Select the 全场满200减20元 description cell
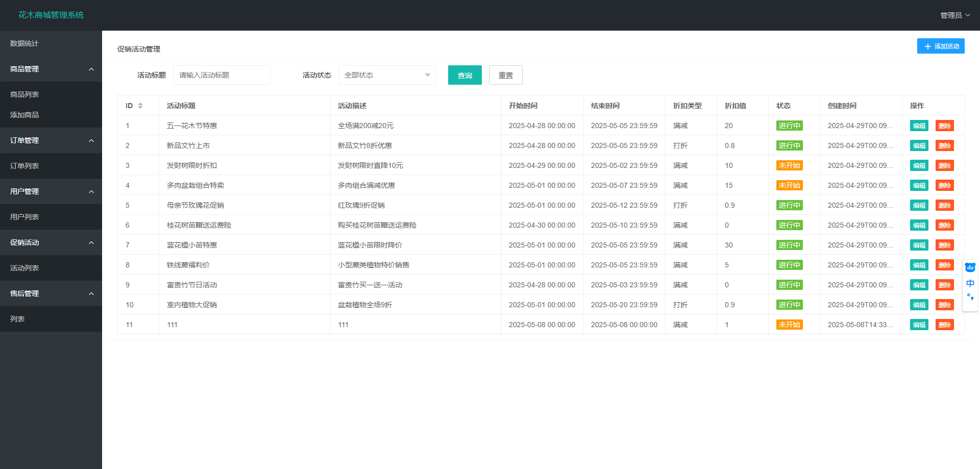This screenshot has width=980, height=469. (415, 126)
